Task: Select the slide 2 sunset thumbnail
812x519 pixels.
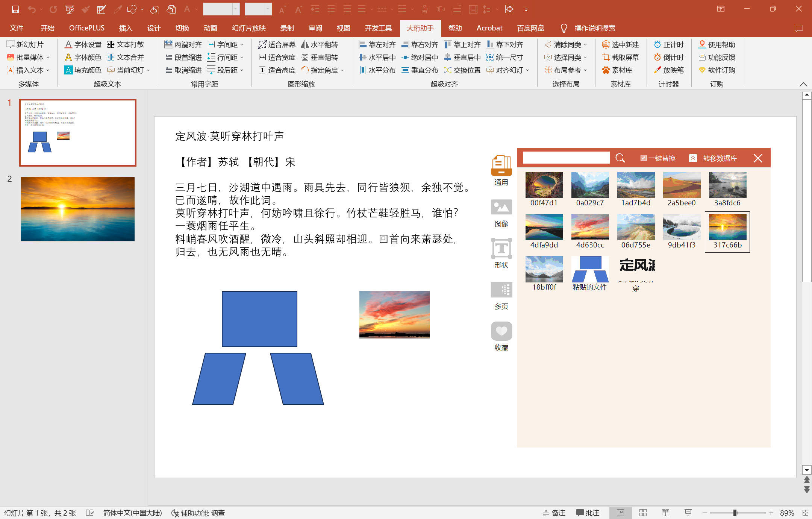Action: point(77,209)
